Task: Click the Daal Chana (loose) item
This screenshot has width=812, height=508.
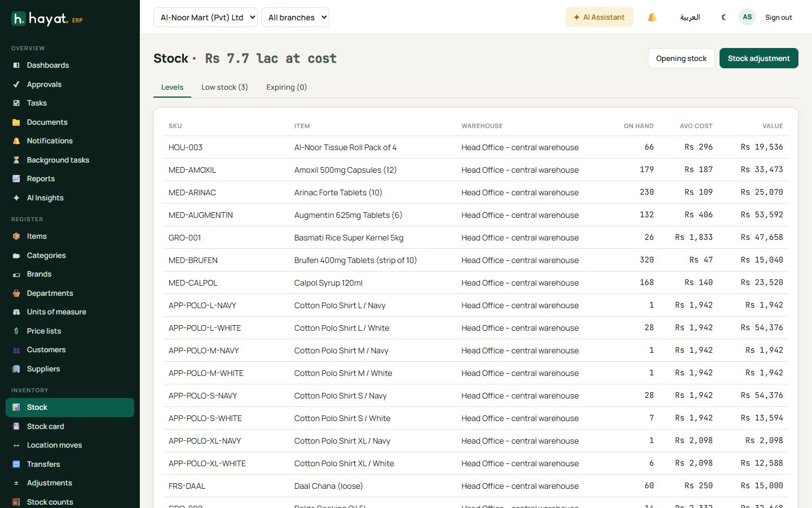Action: click(329, 486)
